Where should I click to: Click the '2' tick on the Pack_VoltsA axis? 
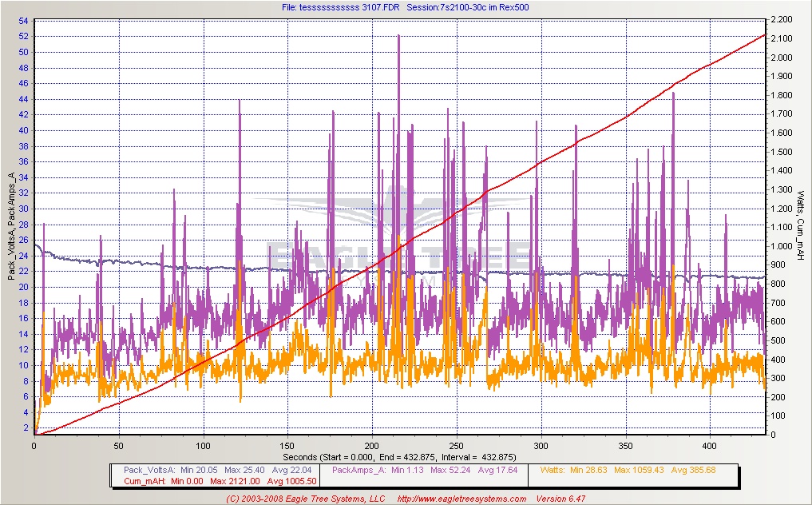point(26,428)
